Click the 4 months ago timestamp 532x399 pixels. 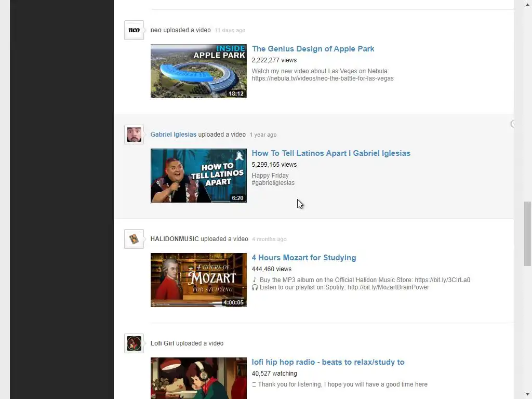(269, 239)
